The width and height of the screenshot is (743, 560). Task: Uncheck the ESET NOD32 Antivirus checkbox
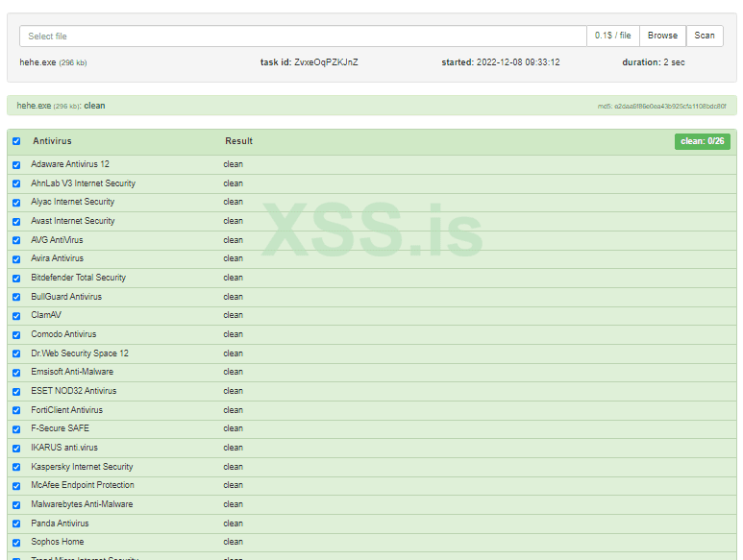click(x=16, y=392)
